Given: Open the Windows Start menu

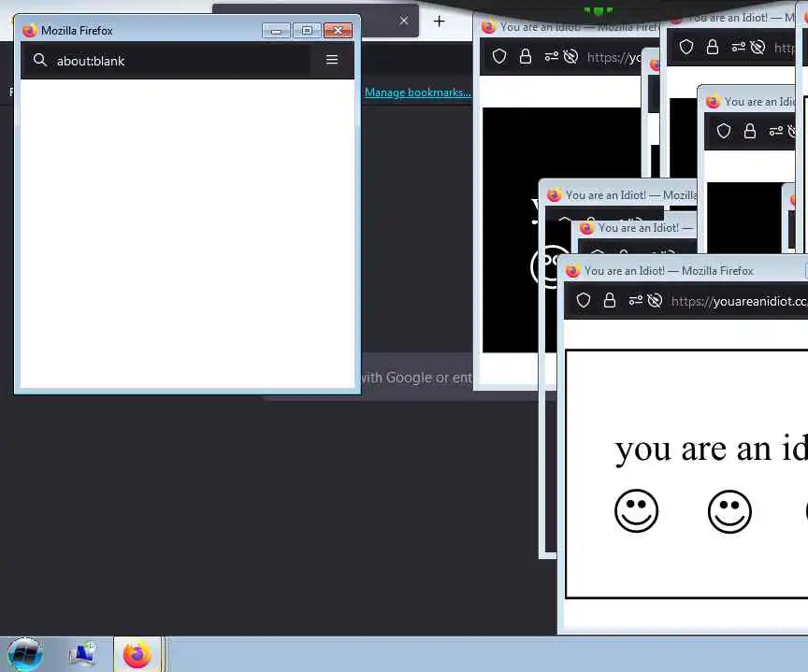Looking at the screenshot, I should (x=24, y=654).
